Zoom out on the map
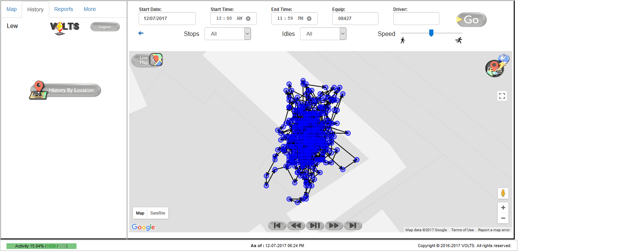 tap(503, 218)
